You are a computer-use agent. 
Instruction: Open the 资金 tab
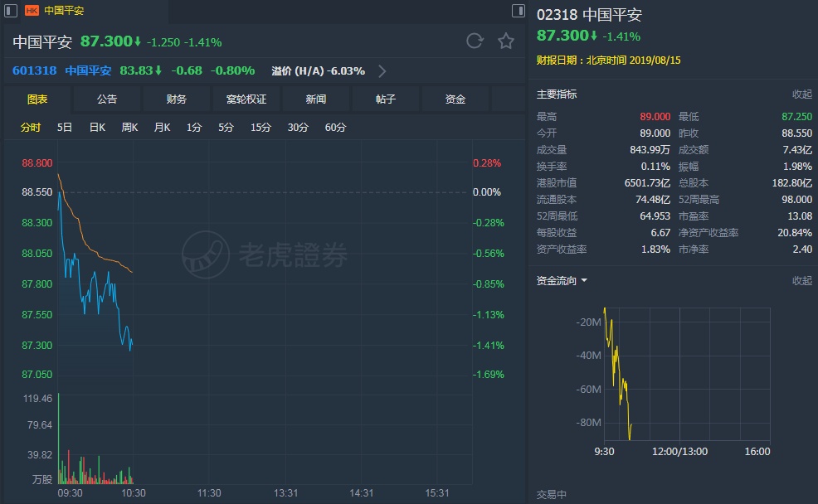pyautogui.click(x=455, y=99)
